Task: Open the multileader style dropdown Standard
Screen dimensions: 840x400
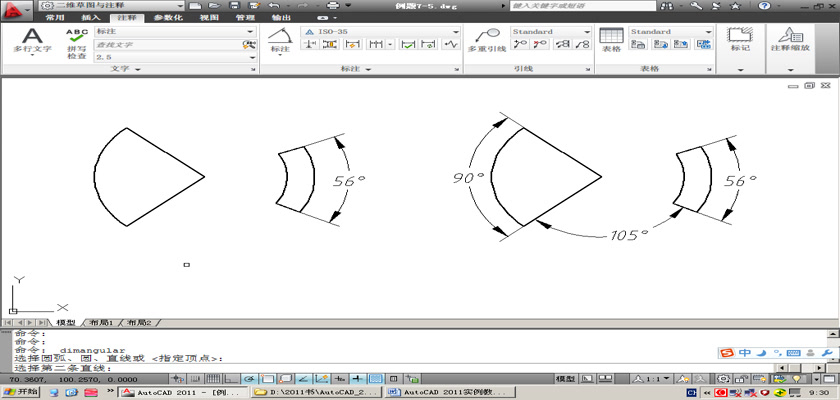Action: (x=551, y=32)
